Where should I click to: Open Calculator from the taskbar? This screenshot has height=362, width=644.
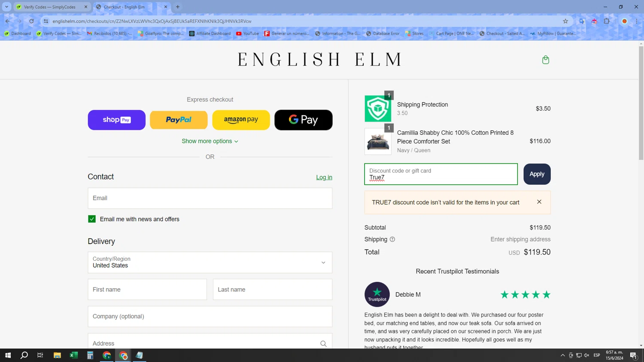tap(90, 355)
